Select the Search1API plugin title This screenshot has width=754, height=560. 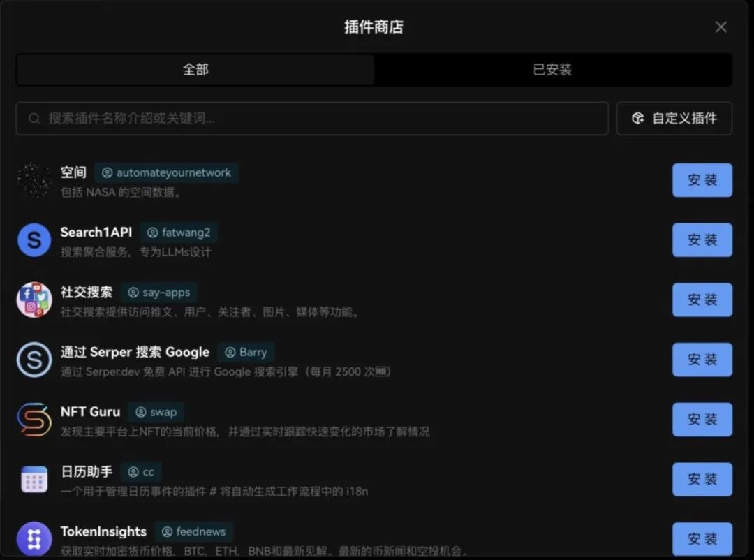click(x=96, y=233)
